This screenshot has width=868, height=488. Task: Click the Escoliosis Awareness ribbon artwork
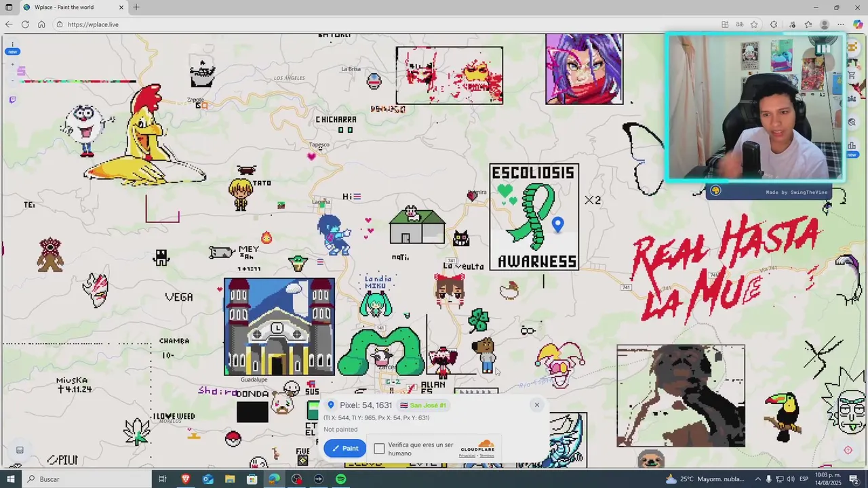click(x=534, y=217)
